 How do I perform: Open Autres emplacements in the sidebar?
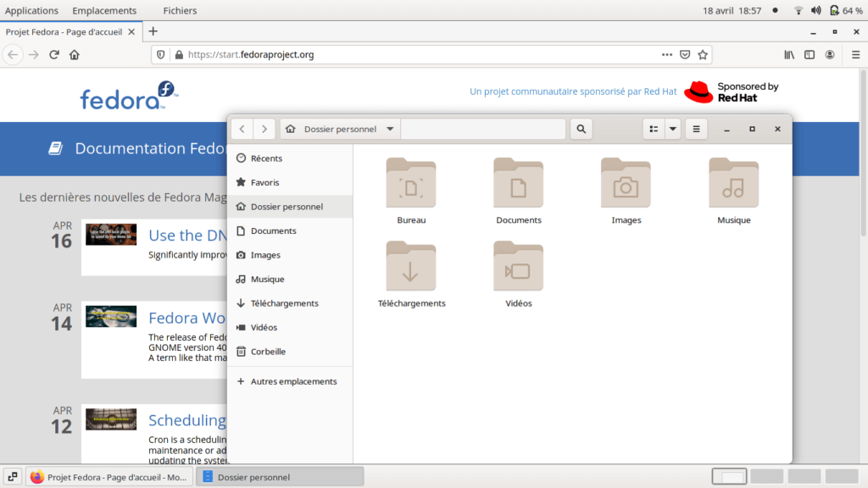pos(290,381)
